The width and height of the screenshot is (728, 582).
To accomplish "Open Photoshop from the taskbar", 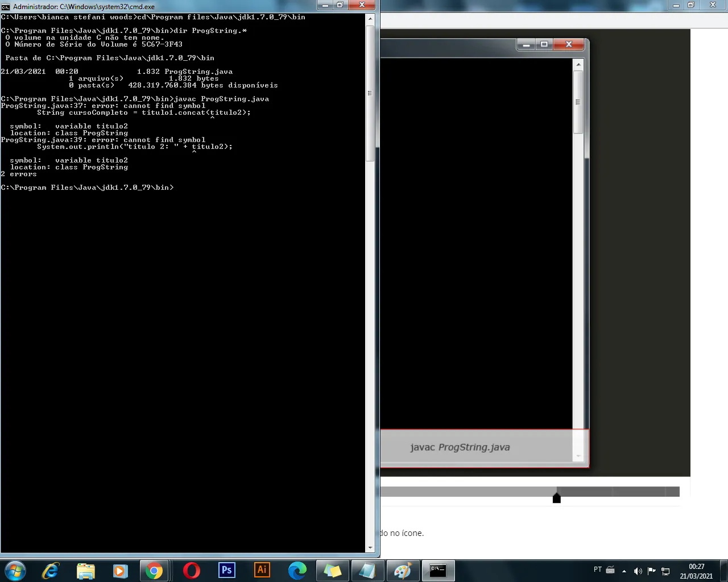I will [x=226, y=570].
